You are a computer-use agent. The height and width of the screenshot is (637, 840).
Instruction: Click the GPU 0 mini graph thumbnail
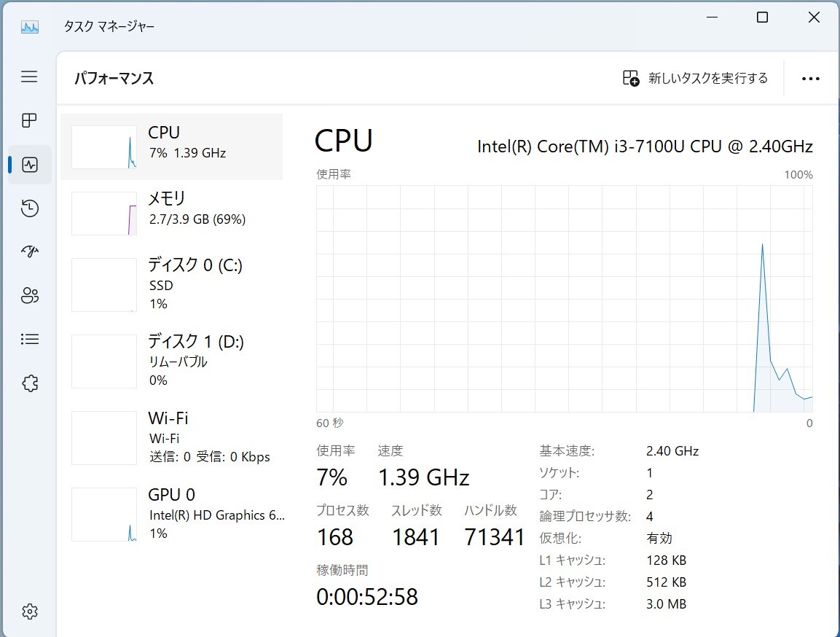[104, 515]
